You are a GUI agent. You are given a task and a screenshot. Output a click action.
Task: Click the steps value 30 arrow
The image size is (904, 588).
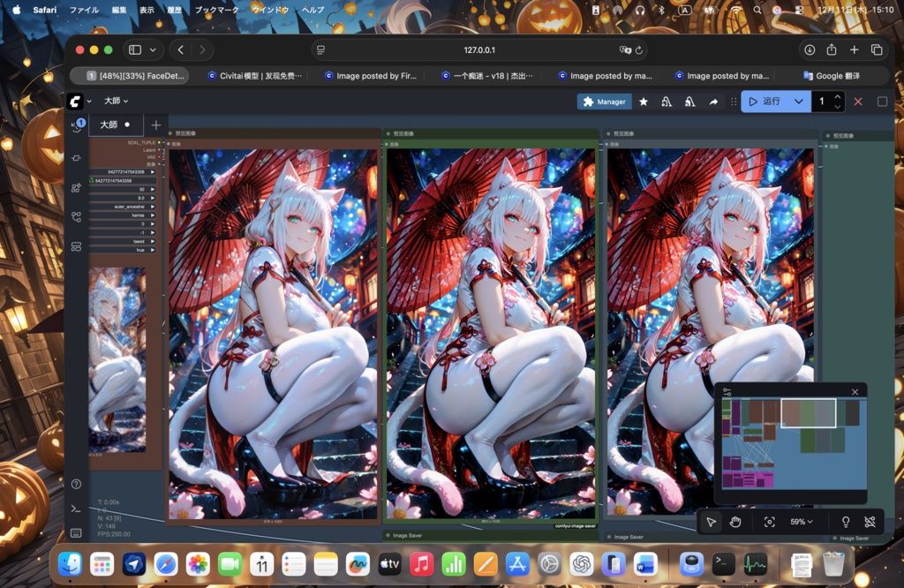click(153, 189)
